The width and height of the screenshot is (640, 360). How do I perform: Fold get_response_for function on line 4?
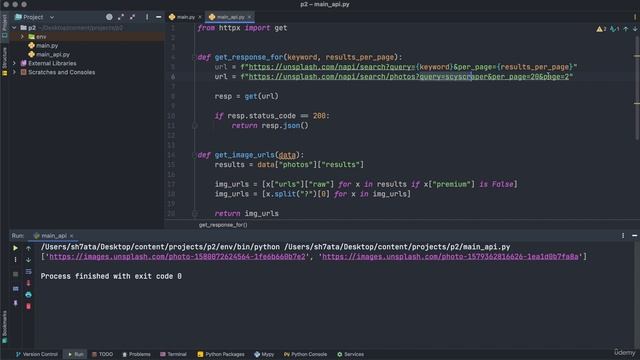click(195, 57)
